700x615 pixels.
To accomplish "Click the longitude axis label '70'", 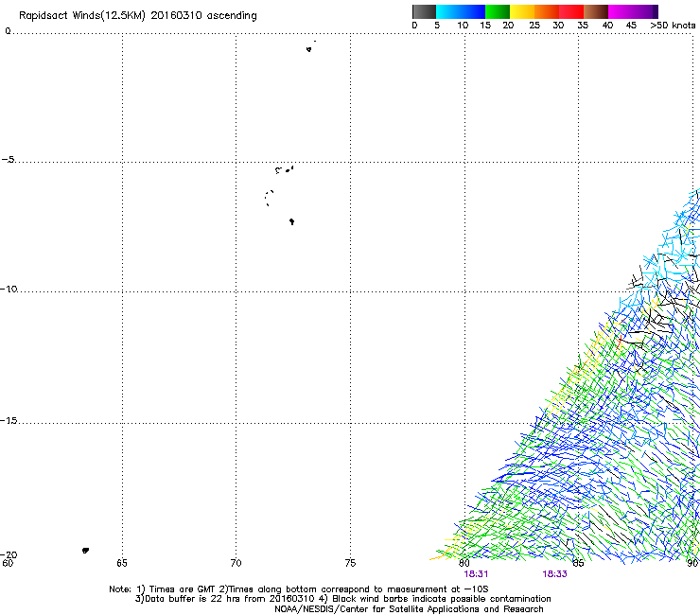I will (x=236, y=563).
